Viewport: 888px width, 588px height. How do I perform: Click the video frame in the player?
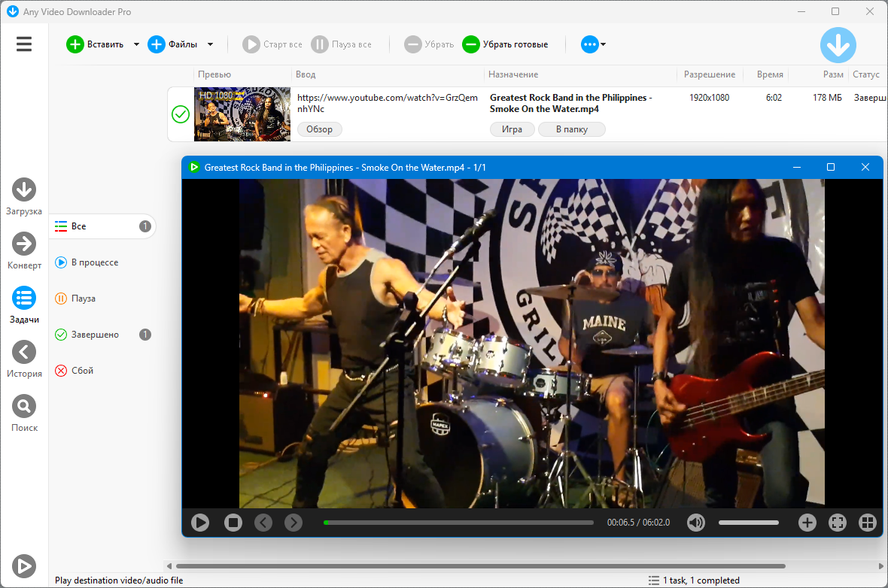pos(532,344)
